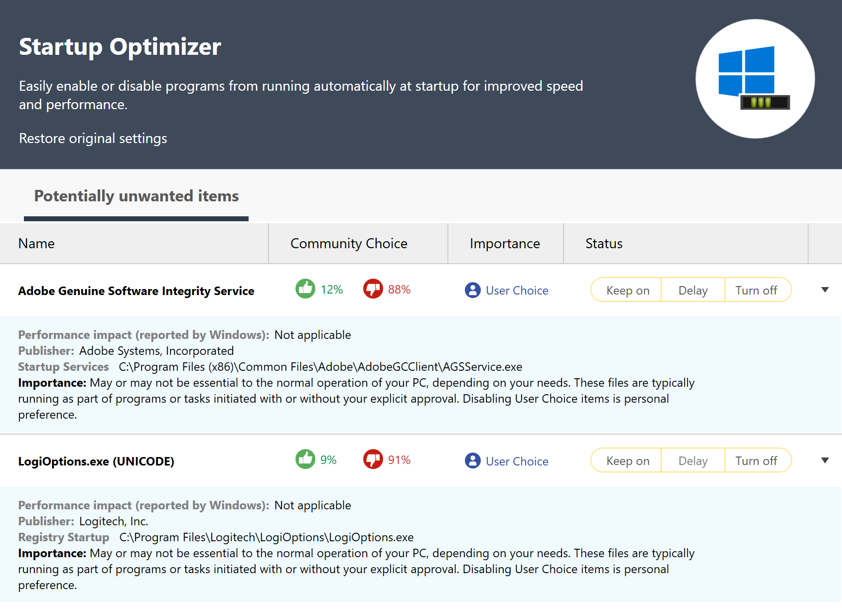Image resolution: width=842 pixels, height=616 pixels.
Task: Click User Choice person icon in LogiOptions row
Action: (473, 461)
